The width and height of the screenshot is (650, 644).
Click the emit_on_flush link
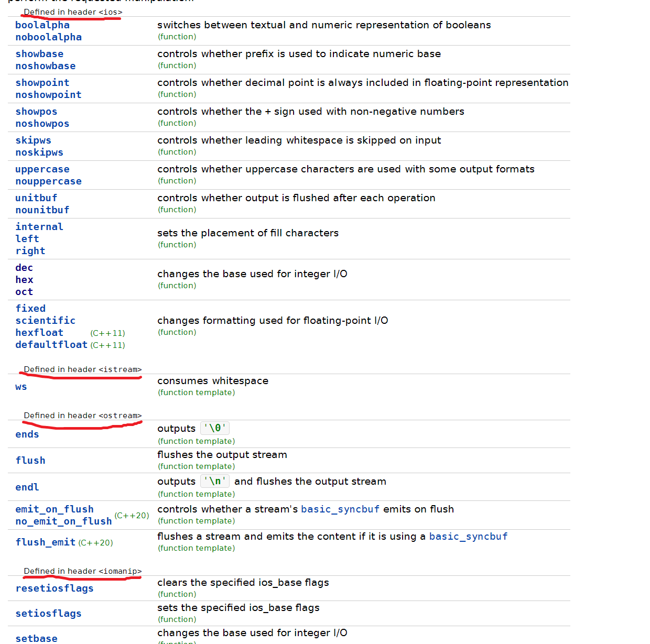55,509
